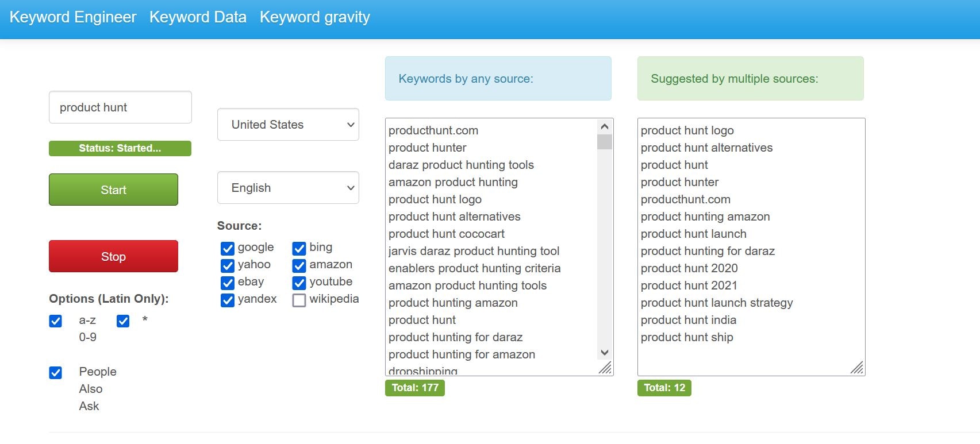
Task: Click 'producthunt.com' in keywords by any source list
Action: click(433, 130)
